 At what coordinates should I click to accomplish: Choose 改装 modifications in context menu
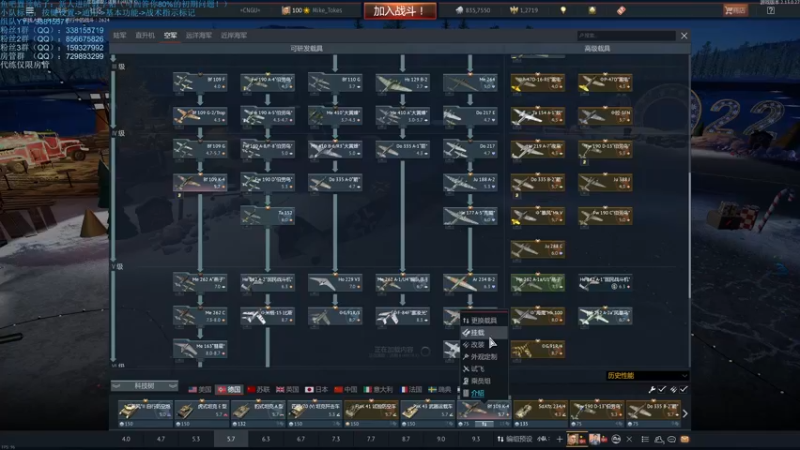click(x=484, y=345)
